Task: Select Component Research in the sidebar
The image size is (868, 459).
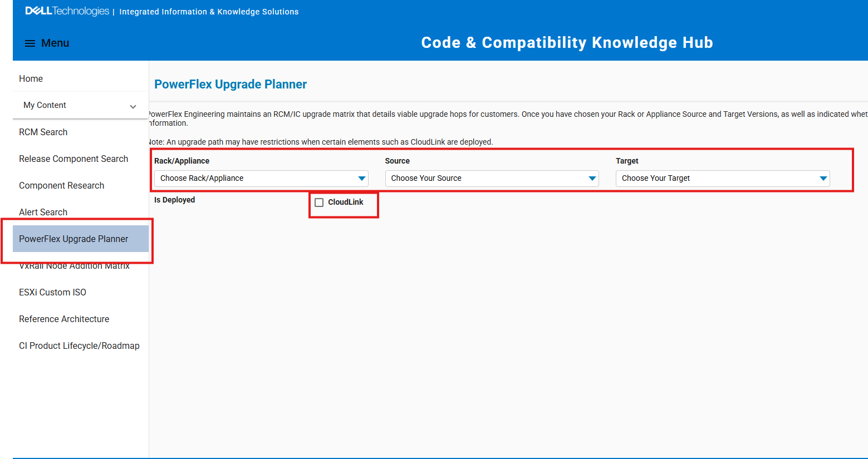Action: click(62, 186)
